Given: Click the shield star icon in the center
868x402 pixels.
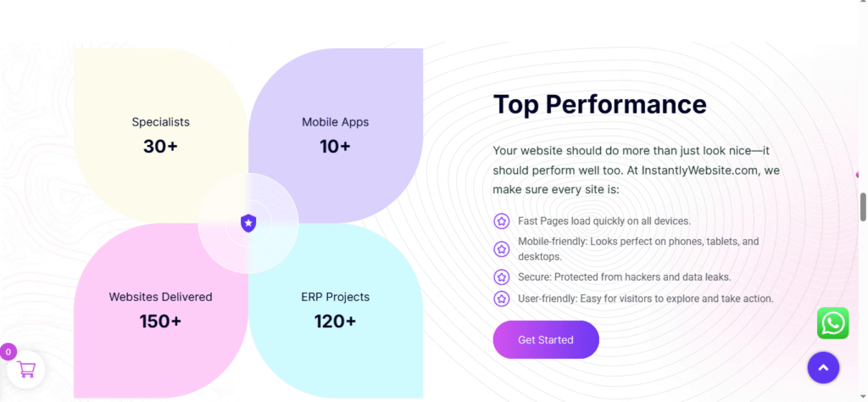Looking at the screenshot, I should point(248,223).
